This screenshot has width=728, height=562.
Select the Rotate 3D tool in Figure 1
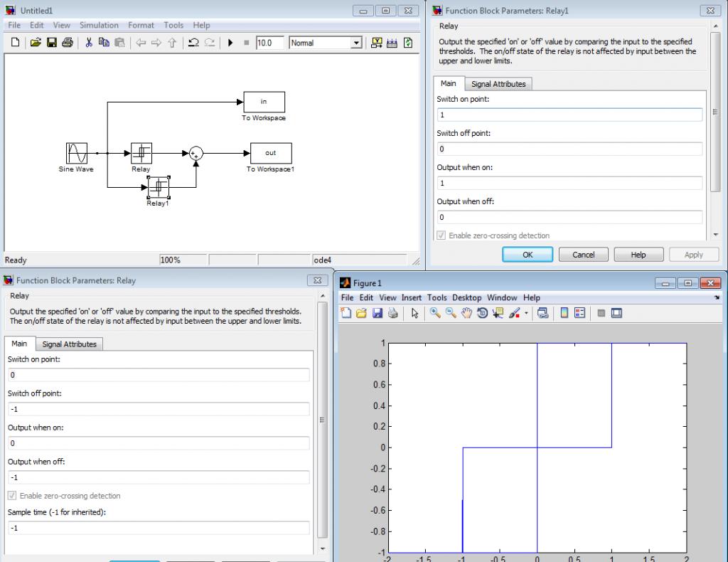click(x=482, y=313)
